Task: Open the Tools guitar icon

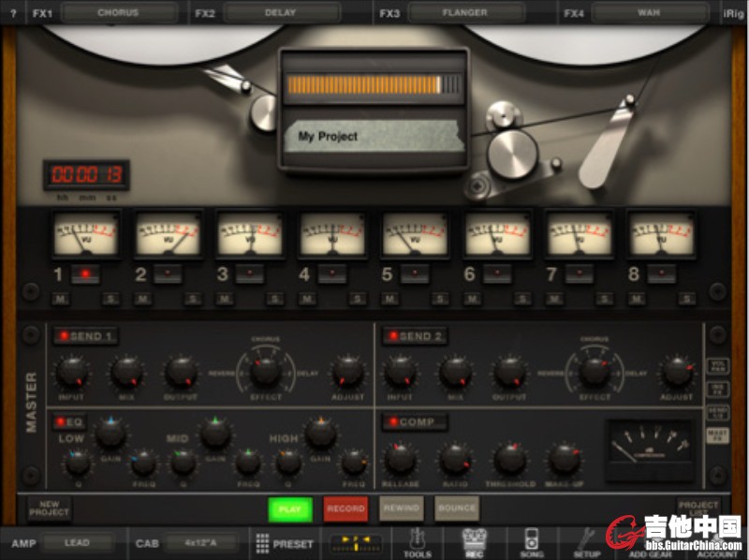Action: (417, 542)
